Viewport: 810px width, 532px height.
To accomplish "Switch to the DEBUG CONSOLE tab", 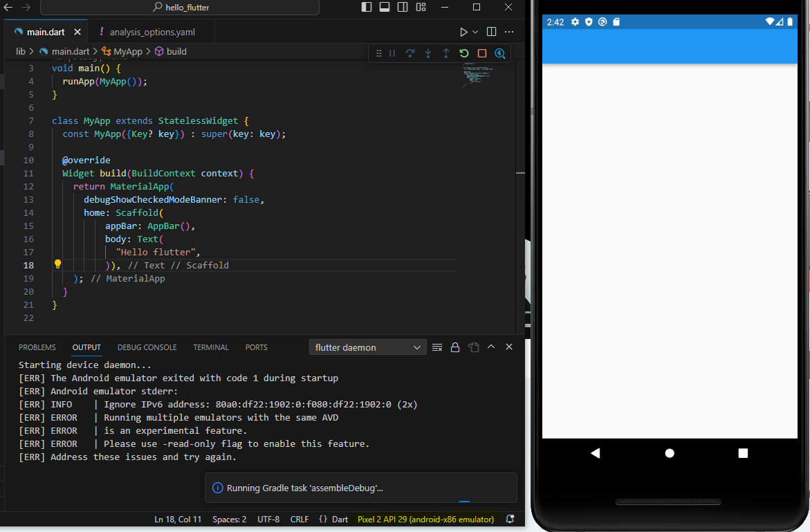I will tap(147, 347).
